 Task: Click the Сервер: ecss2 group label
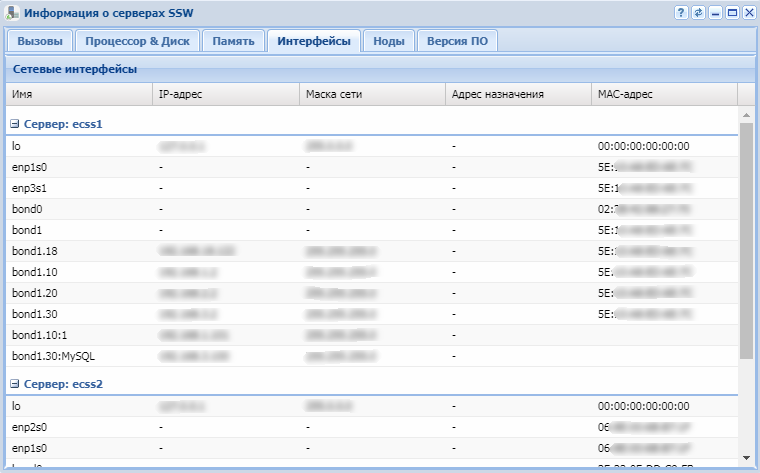[x=63, y=384]
